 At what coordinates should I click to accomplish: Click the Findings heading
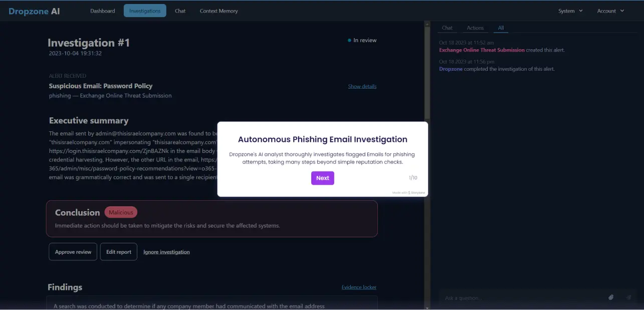point(65,287)
